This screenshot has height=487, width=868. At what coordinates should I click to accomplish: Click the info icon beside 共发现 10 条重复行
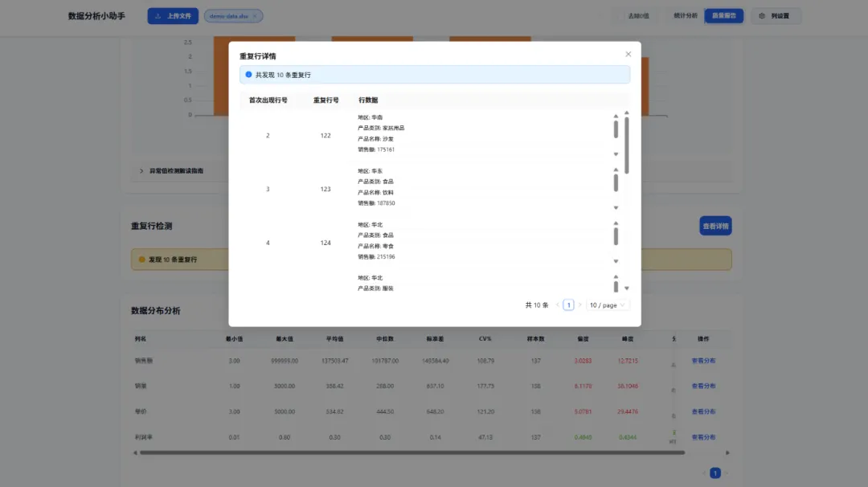248,75
